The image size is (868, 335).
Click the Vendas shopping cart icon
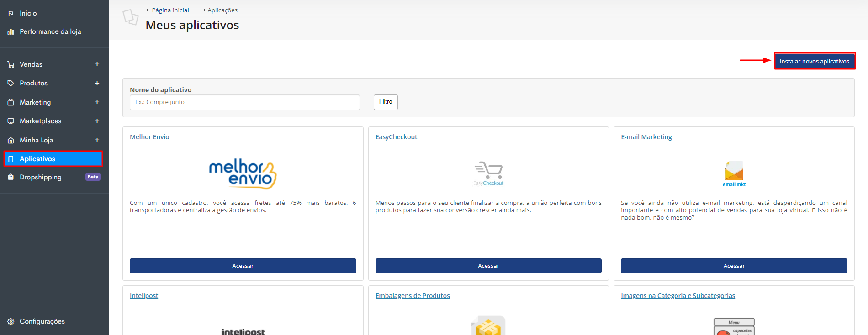(11, 64)
